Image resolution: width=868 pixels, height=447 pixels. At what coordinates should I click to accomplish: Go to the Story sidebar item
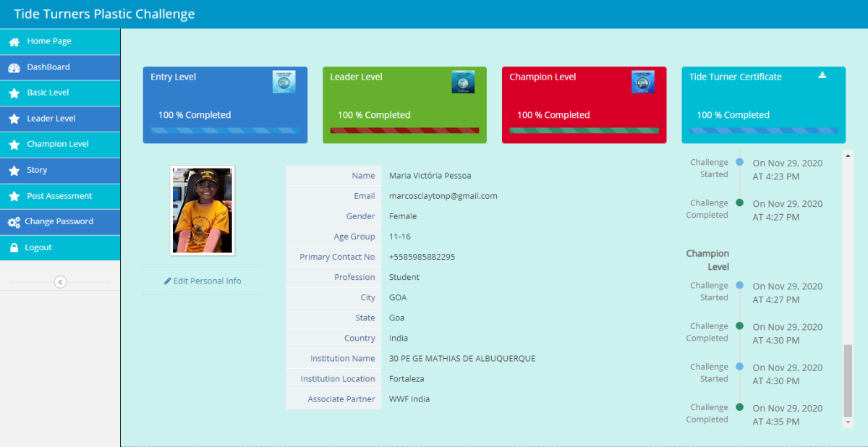click(37, 170)
